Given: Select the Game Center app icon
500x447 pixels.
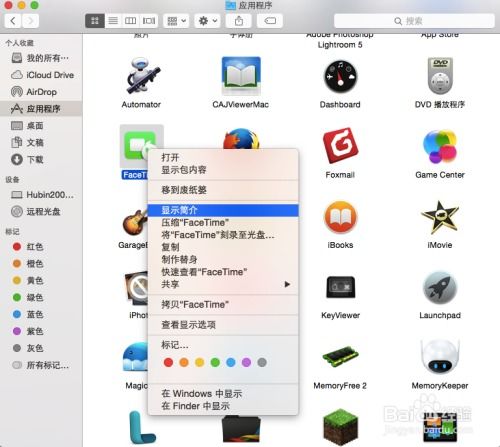Looking at the screenshot, I should [x=440, y=146].
